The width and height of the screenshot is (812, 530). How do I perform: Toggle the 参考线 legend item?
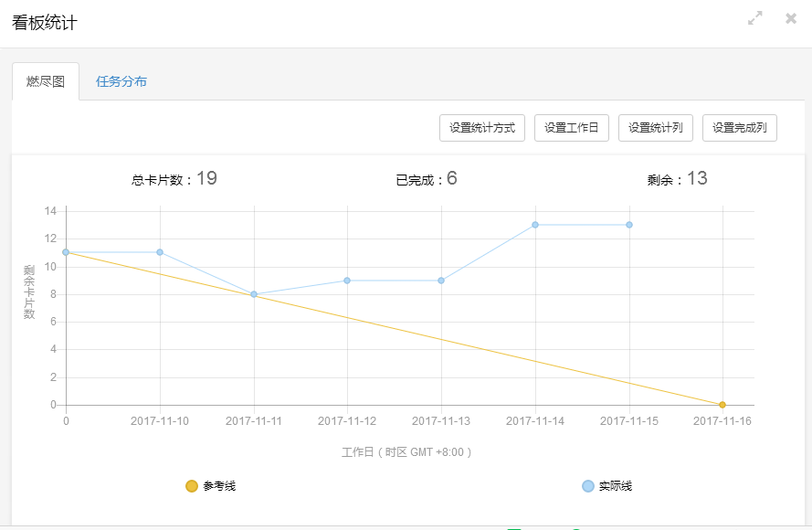(x=211, y=486)
